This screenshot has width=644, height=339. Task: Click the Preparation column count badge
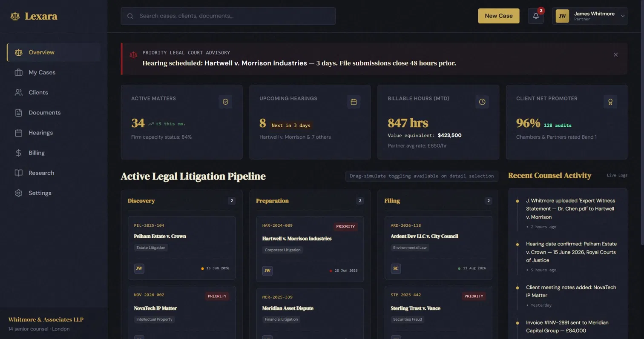pyautogui.click(x=360, y=201)
